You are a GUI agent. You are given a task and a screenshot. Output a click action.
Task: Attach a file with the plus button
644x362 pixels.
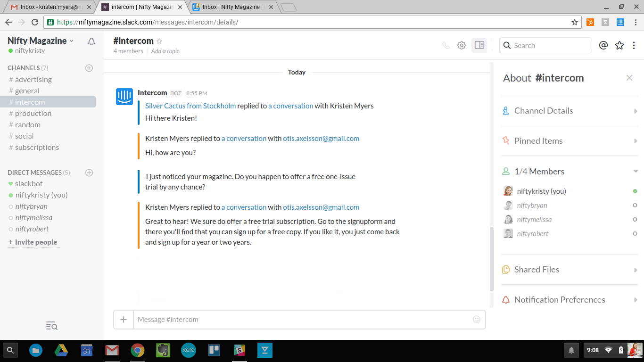point(124,320)
